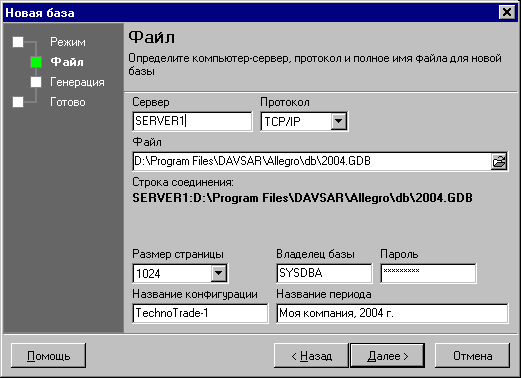
Task: Click the connection string text SERVER1:D:\Program Files
Action: point(302,198)
